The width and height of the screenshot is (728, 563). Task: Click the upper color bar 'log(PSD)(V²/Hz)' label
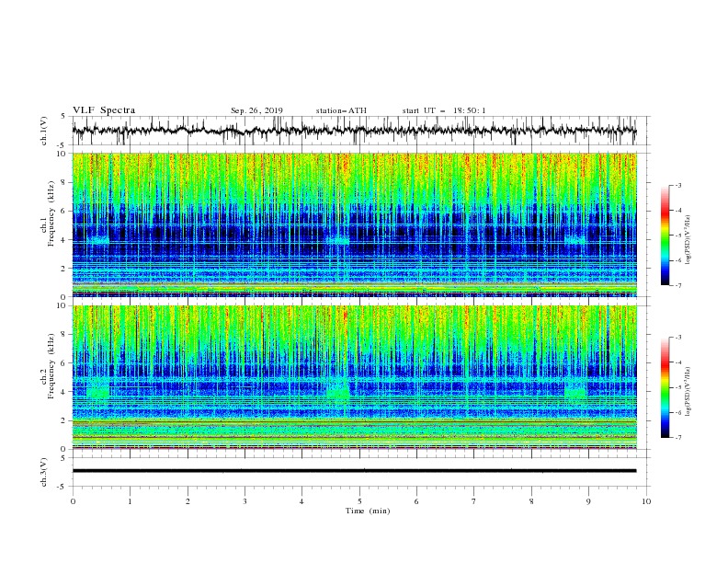click(x=688, y=240)
